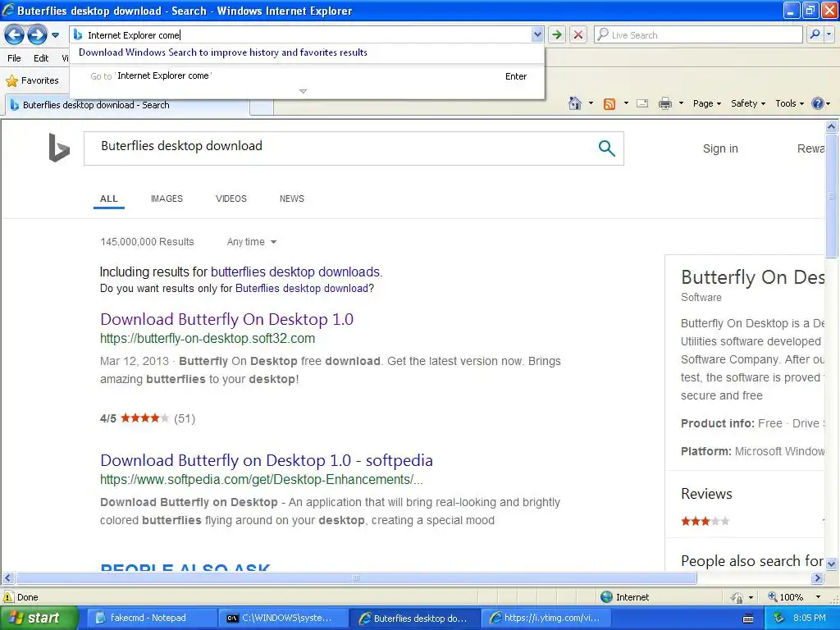Expand the Print dropdown arrow
840x630 pixels.
[x=681, y=103]
